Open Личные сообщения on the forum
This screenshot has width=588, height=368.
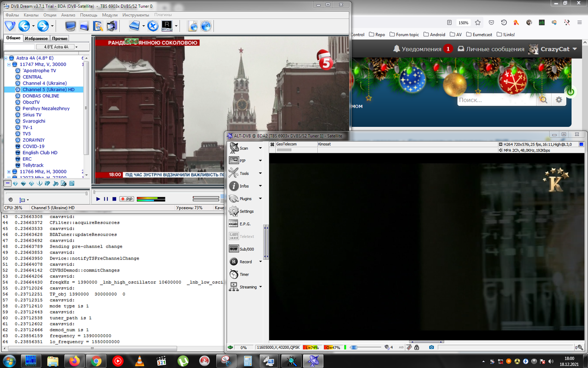491,49
